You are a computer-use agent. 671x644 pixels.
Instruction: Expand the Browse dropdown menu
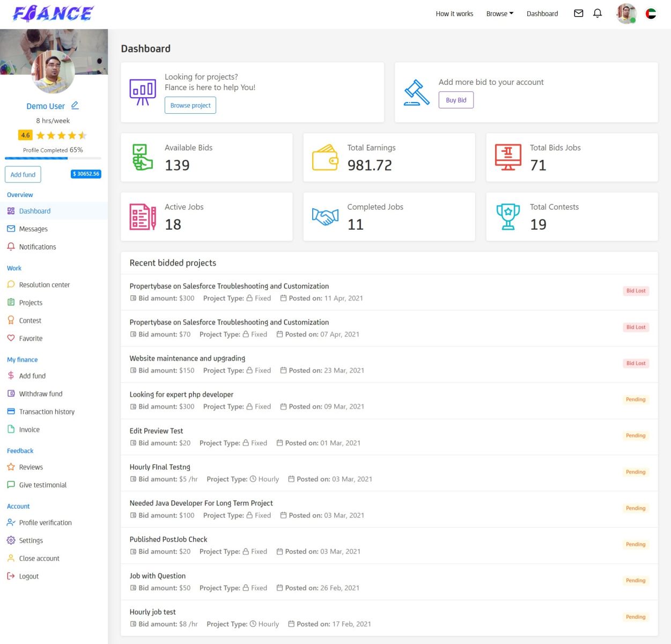(x=499, y=14)
